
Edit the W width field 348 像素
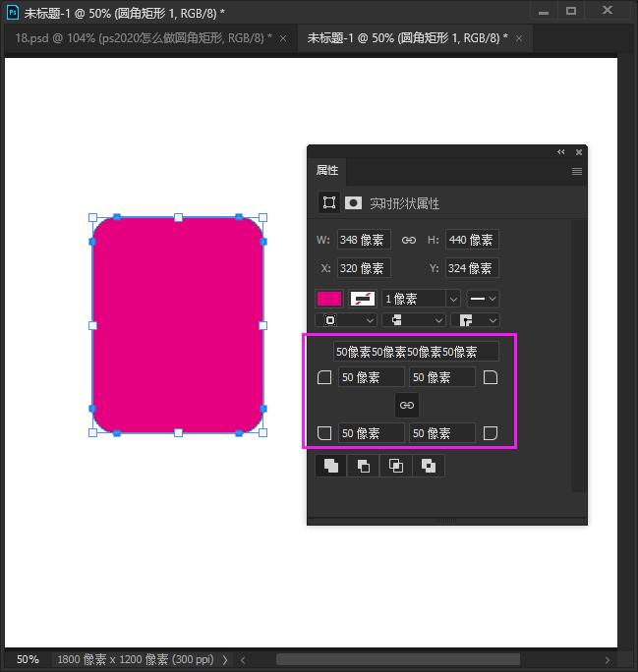click(x=364, y=240)
